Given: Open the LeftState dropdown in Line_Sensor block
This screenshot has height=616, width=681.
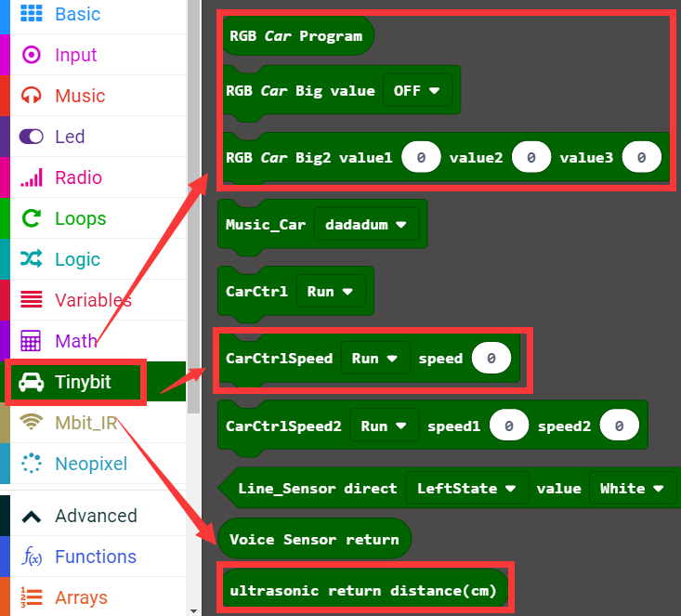Looking at the screenshot, I should click(x=466, y=488).
